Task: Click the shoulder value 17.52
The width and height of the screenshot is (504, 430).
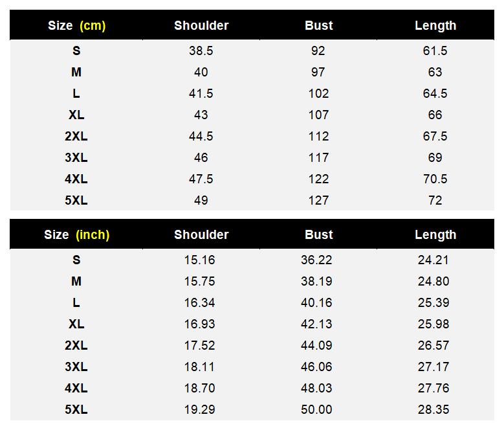Action: pos(199,346)
